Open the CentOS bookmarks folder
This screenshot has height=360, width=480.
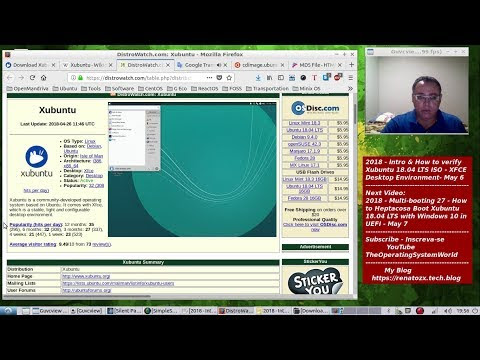coord(150,89)
